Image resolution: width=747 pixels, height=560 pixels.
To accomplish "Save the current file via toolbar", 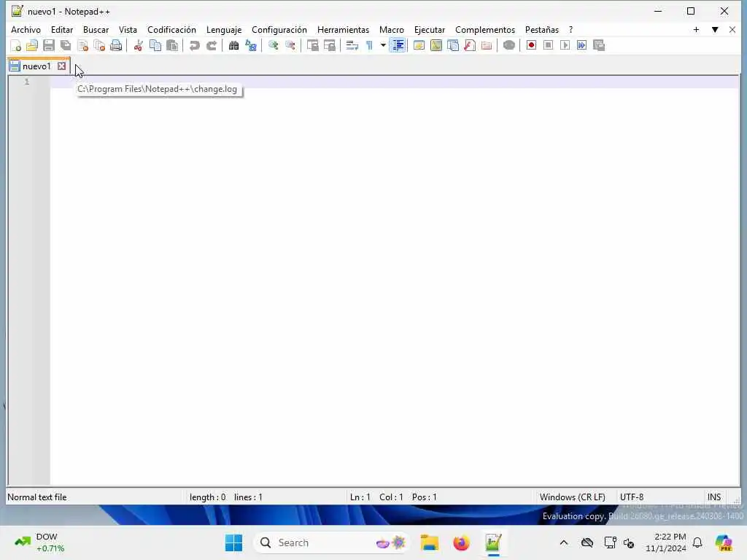I will 49,46.
